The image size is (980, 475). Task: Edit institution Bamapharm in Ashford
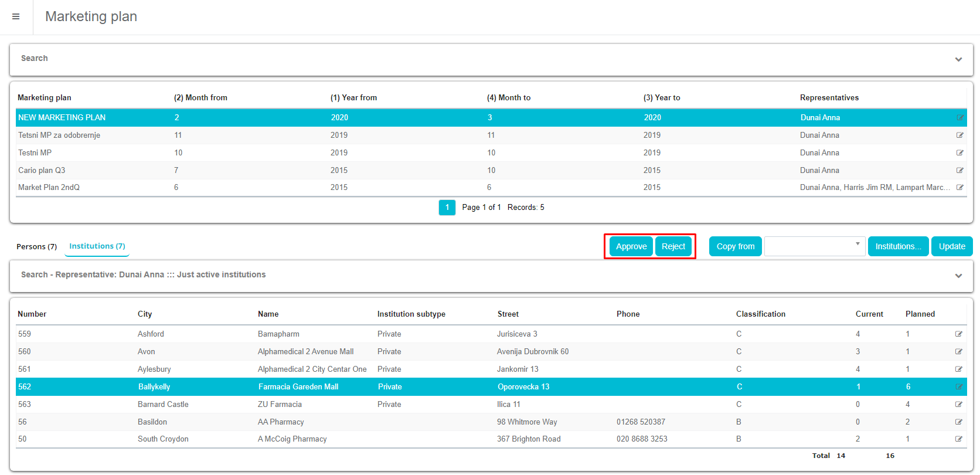pos(959,334)
